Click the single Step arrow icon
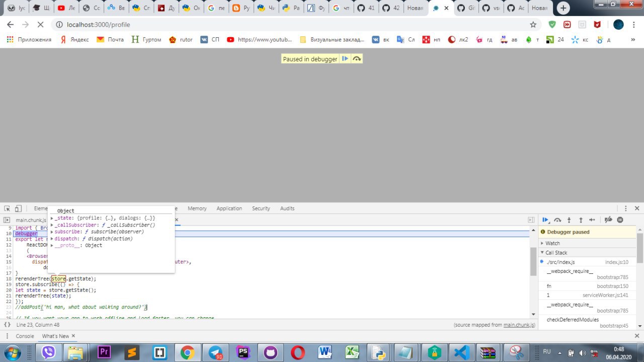Image resolution: width=644 pixels, height=362 pixels. pos(592,220)
